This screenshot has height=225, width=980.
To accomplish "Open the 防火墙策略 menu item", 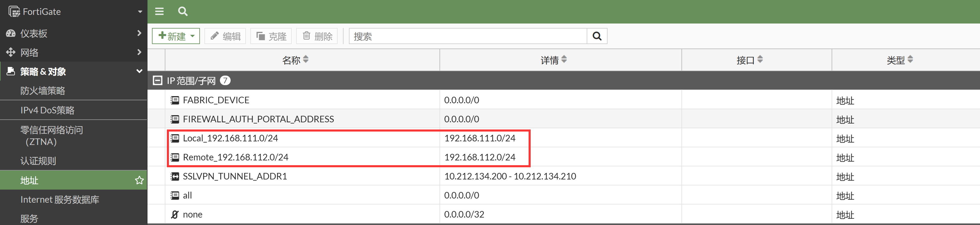I will 43,91.
